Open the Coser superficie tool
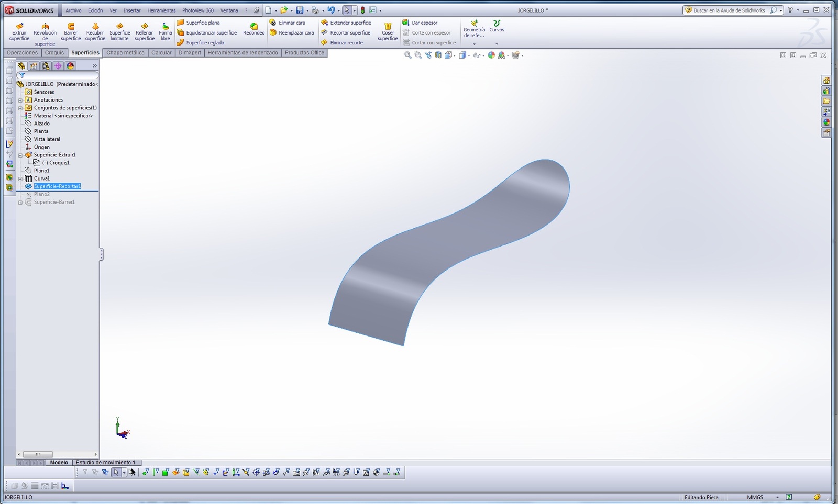Image resolution: width=838 pixels, height=504 pixels. click(x=388, y=31)
